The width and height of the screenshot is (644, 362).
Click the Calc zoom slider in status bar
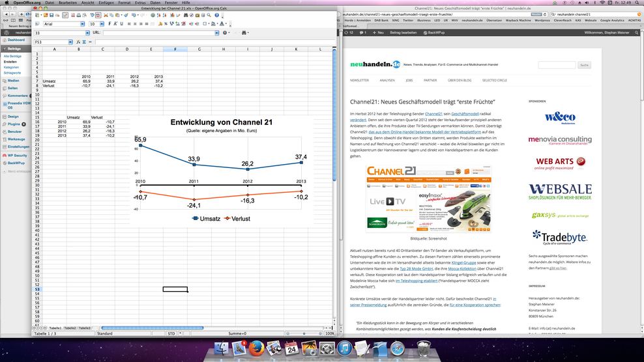pos(304,334)
